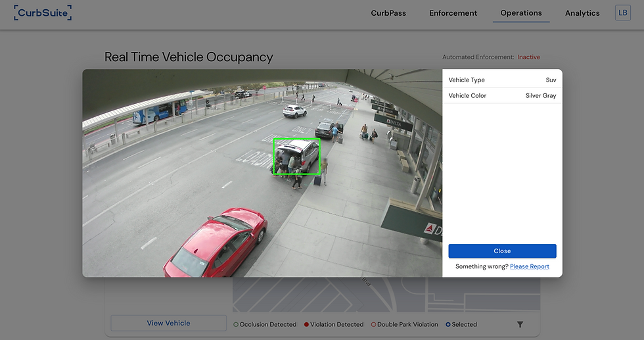Select the green-boxed SUV in camera image

point(297,157)
